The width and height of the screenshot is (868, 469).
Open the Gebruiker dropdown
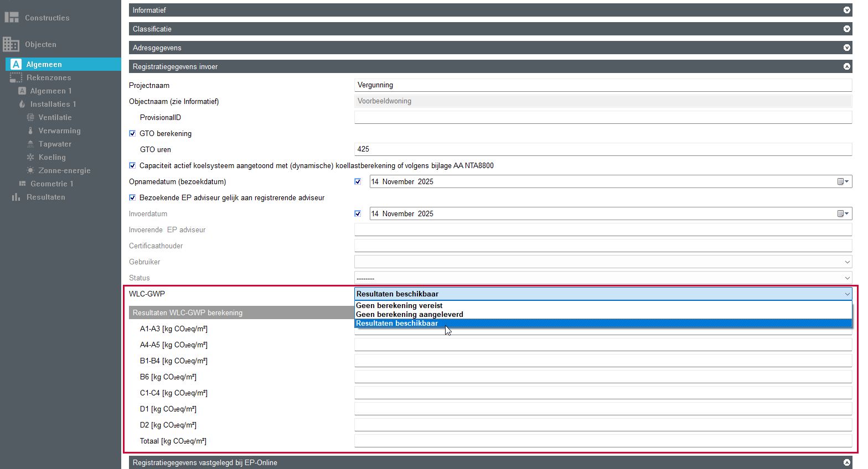point(602,262)
